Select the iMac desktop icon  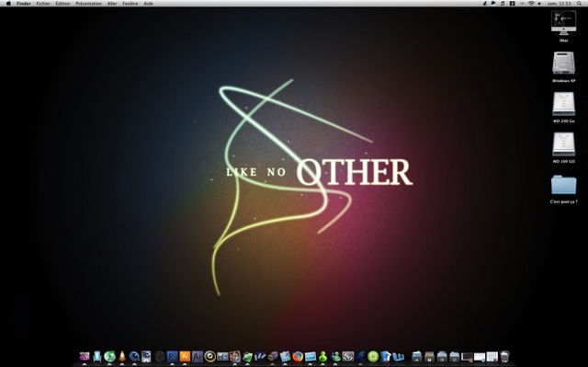click(x=563, y=27)
